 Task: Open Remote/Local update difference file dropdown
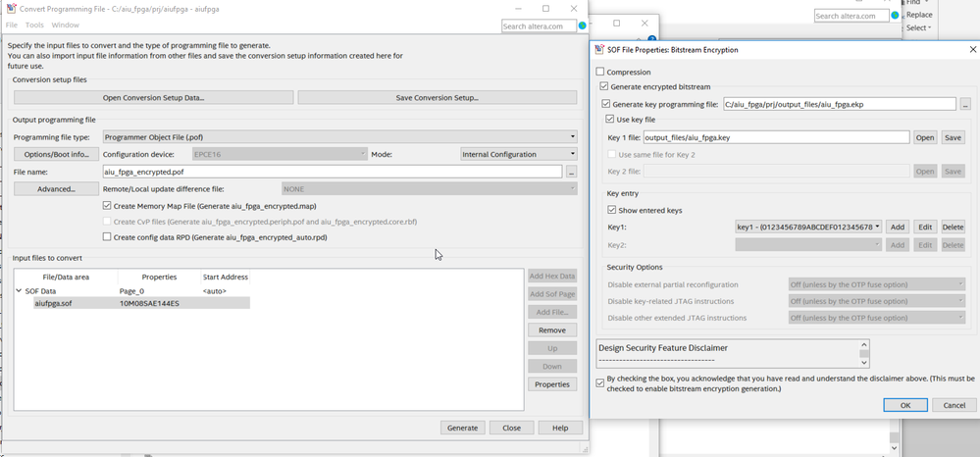click(x=430, y=189)
